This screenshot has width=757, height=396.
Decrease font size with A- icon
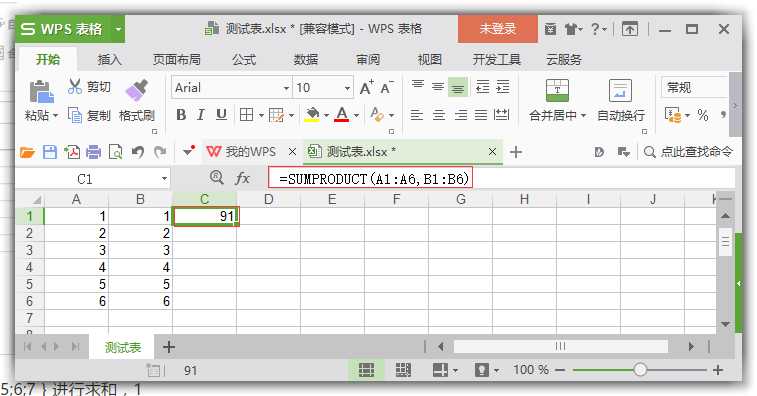(387, 87)
